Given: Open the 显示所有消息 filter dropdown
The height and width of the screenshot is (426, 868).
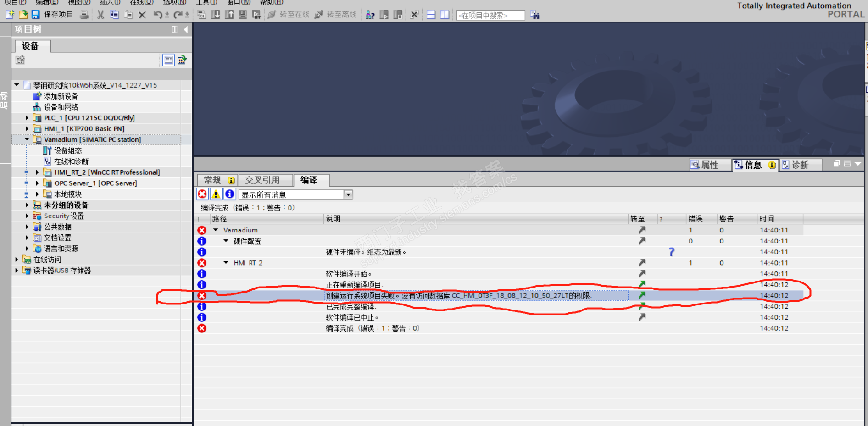Looking at the screenshot, I should tap(348, 194).
